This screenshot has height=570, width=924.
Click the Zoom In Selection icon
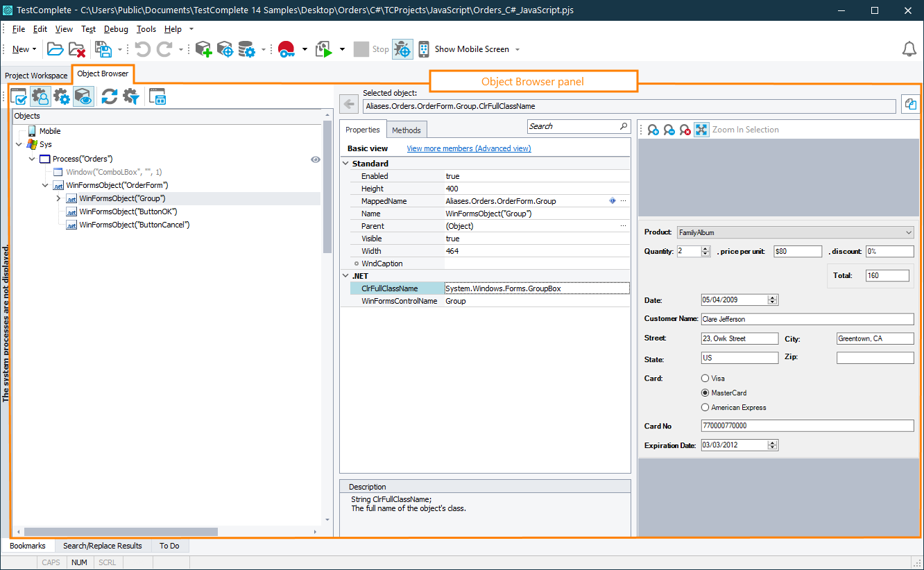701,130
